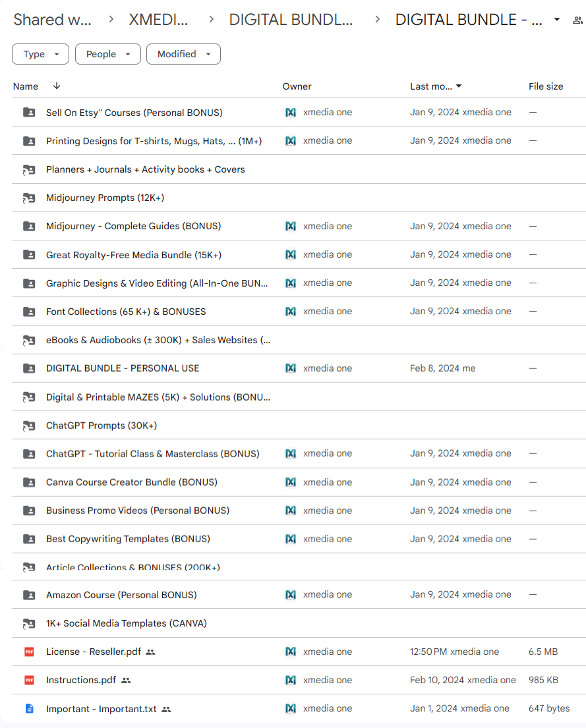Click the PDF icon beside Instructions.pdf

(29, 680)
